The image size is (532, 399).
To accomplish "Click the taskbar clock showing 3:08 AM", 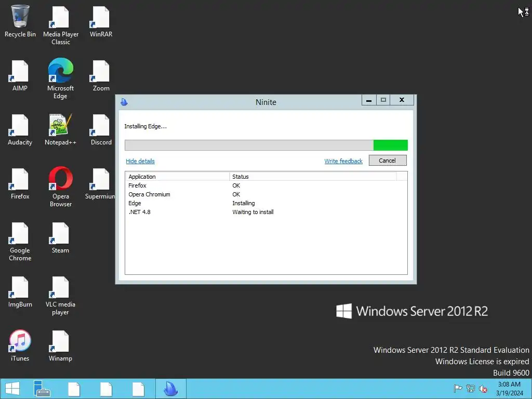I will tap(509, 389).
